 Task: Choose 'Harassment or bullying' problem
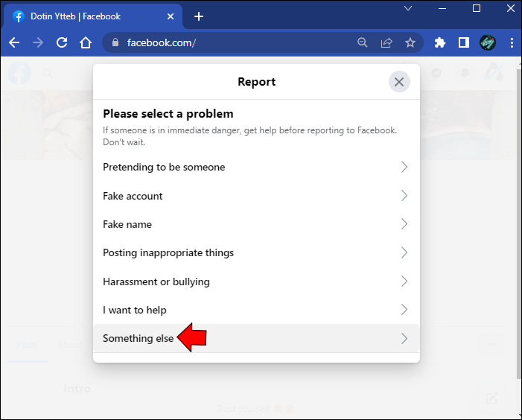(156, 281)
